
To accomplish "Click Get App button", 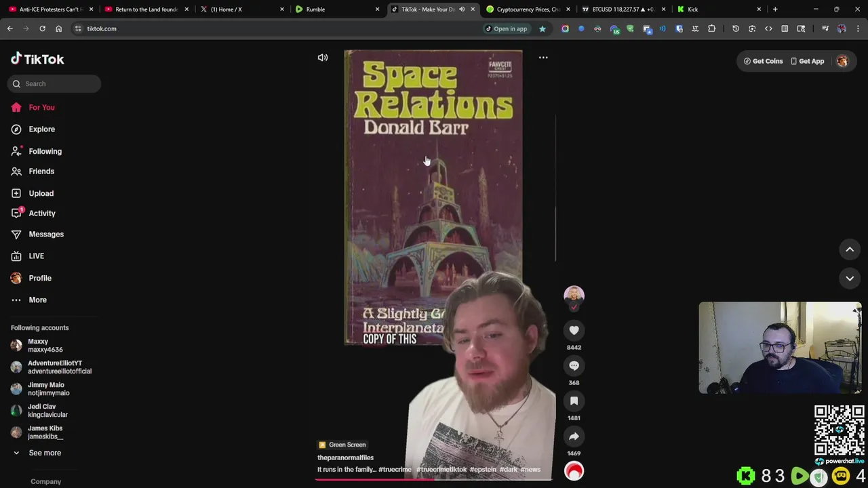I will click(x=807, y=61).
